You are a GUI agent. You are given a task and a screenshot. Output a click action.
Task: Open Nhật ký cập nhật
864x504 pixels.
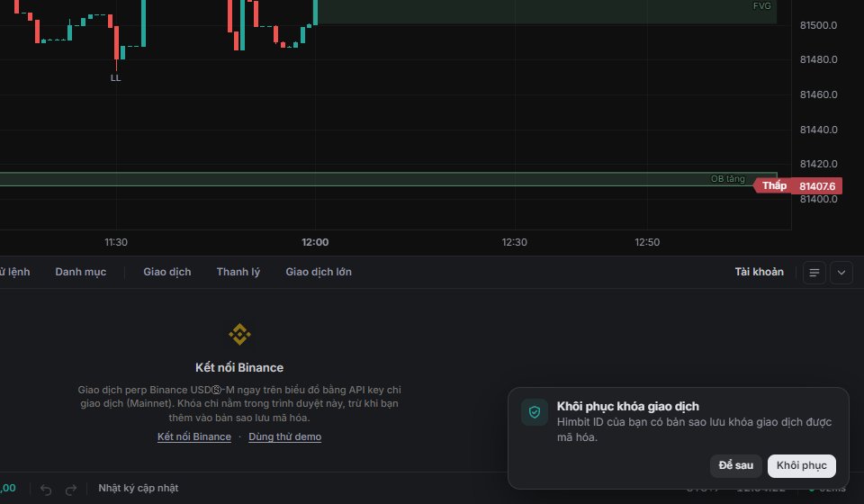pos(139,488)
